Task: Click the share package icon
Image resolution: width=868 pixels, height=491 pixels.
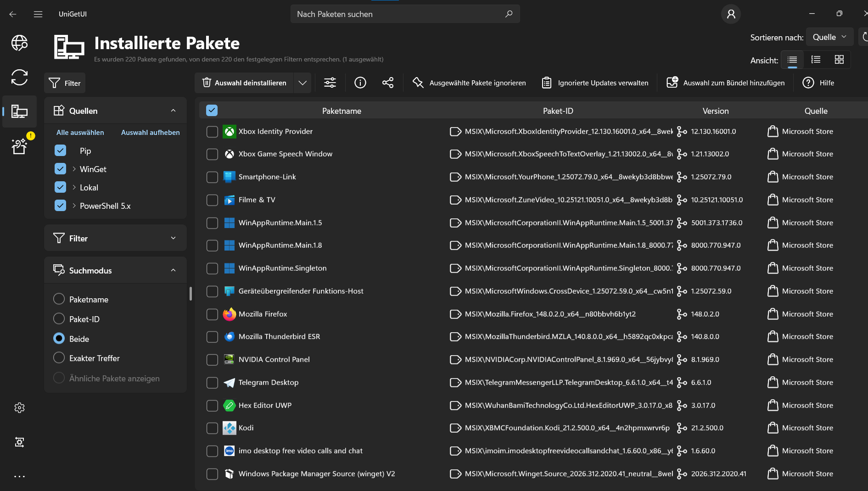Action: [388, 83]
